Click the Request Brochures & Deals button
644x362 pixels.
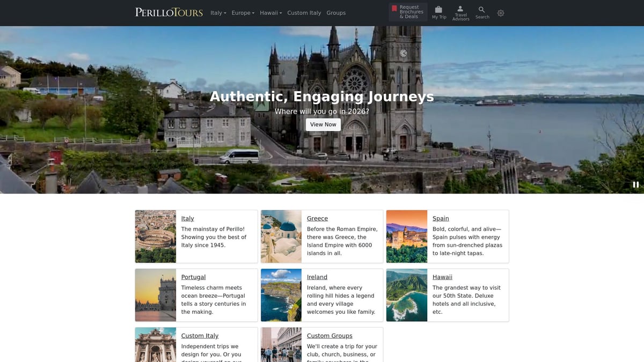coord(408,12)
